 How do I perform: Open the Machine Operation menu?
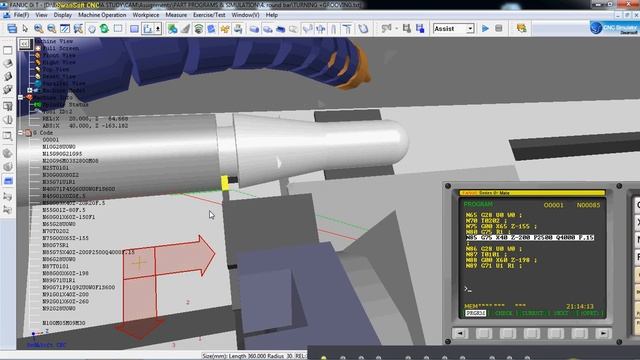pyautogui.click(x=102, y=15)
